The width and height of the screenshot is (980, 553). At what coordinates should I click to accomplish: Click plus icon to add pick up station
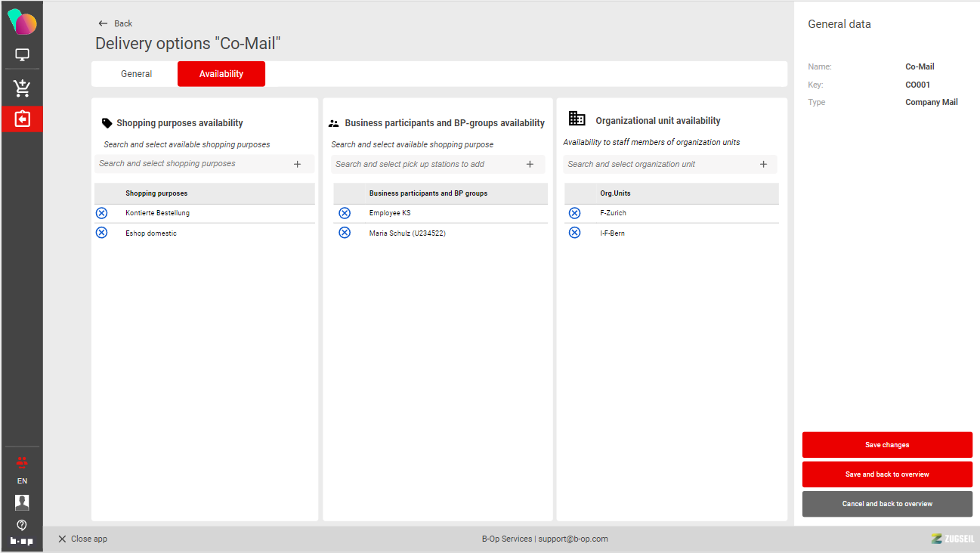pos(530,164)
